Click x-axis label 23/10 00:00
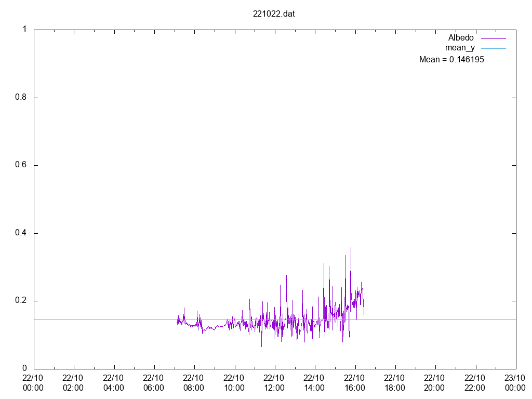 515,383
